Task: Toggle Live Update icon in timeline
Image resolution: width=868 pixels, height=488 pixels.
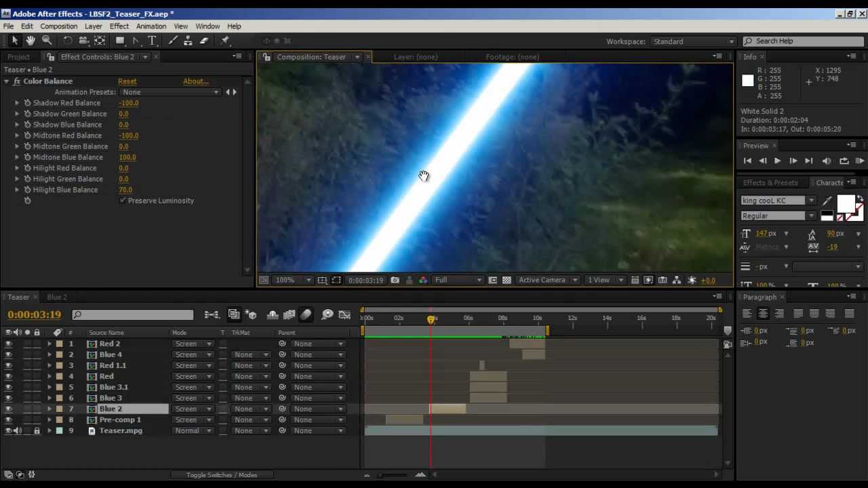Action: point(234,314)
